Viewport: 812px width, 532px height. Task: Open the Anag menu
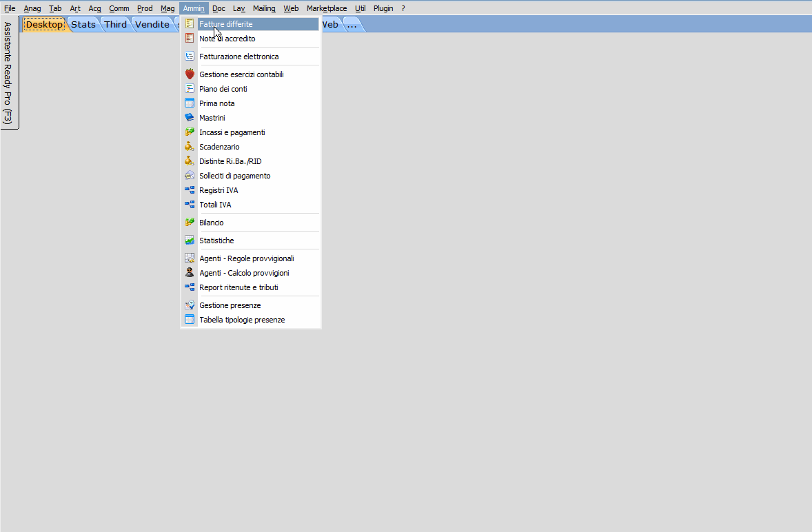(x=32, y=8)
